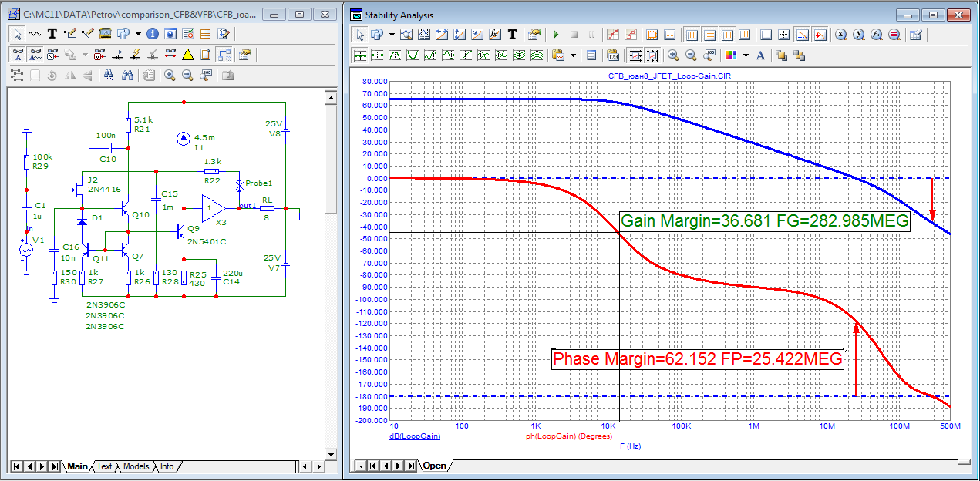Viewport: 980px width, 481px height.
Task: Click the Gain Margin annotation label
Action: tap(766, 222)
